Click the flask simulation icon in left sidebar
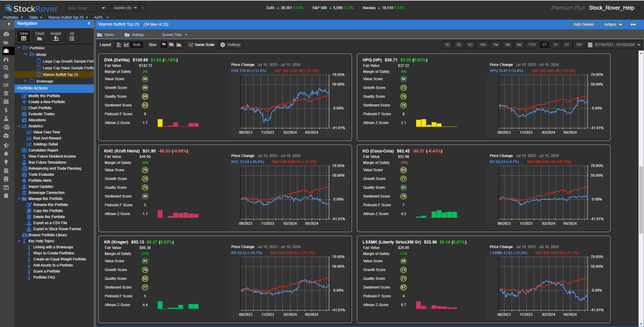Image resolution: width=644 pixels, height=327 pixels. 6,119
